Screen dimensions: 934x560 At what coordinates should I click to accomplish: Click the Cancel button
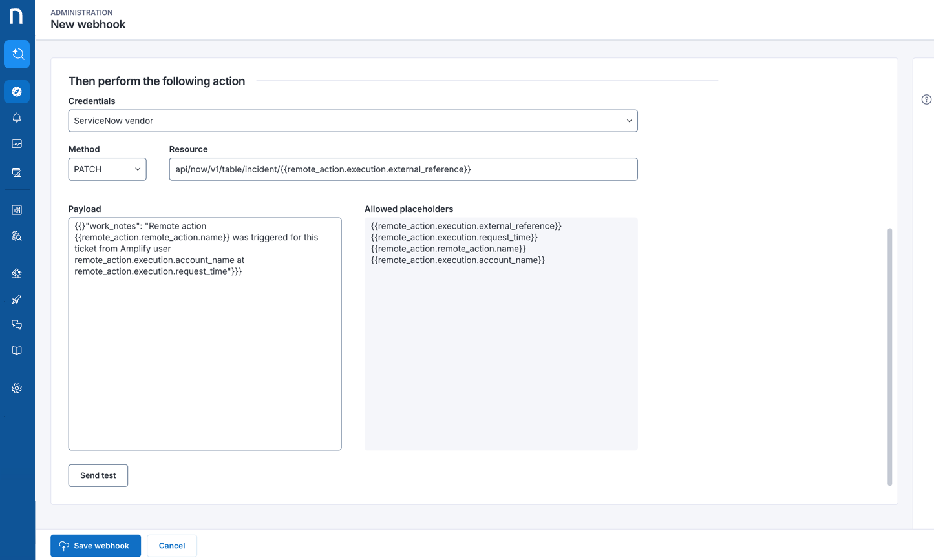[172, 546]
